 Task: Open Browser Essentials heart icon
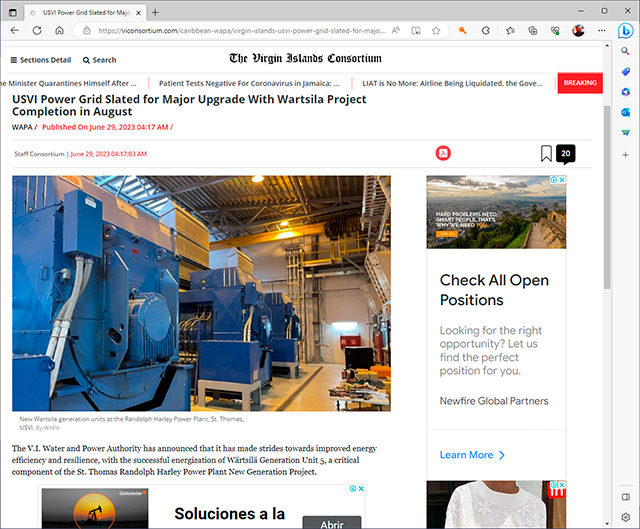point(555,31)
